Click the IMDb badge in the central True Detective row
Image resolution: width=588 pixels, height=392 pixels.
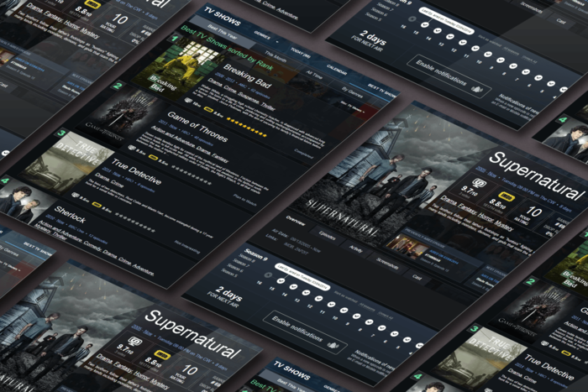(97, 205)
